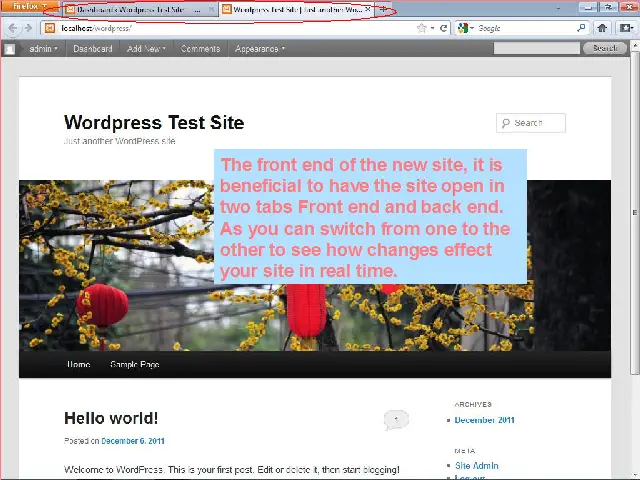Click the Google search engine icon

point(463,28)
